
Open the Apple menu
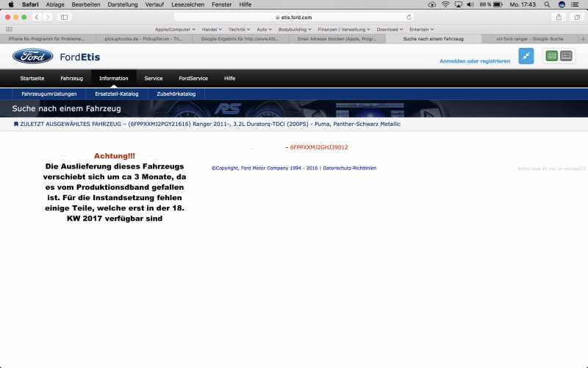(11, 4)
